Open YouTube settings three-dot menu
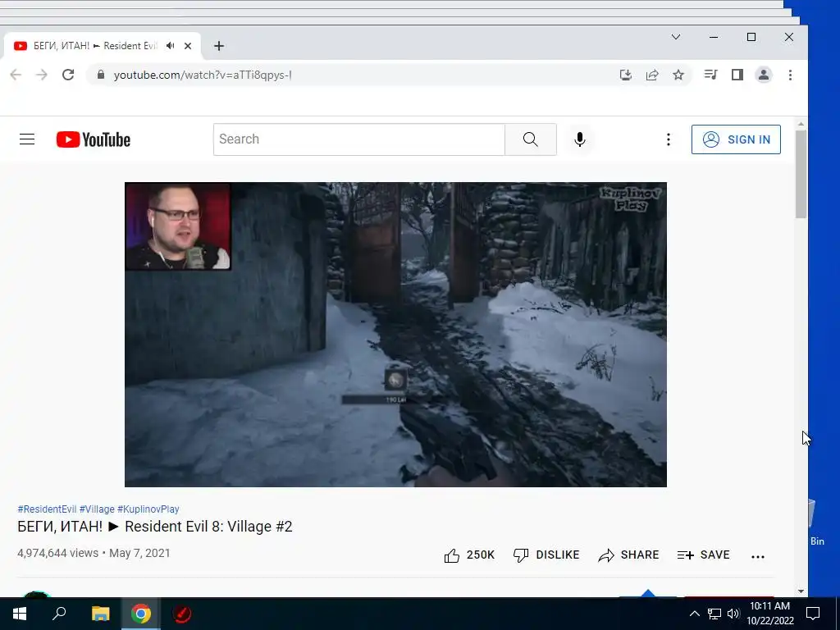The width and height of the screenshot is (840, 630). tap(668, 139)
